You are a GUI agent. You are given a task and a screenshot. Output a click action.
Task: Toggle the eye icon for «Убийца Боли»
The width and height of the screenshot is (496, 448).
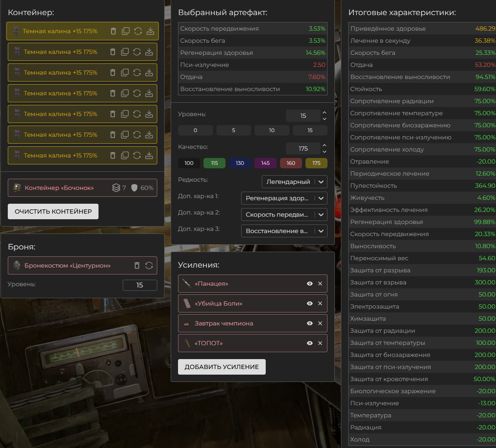309,303
